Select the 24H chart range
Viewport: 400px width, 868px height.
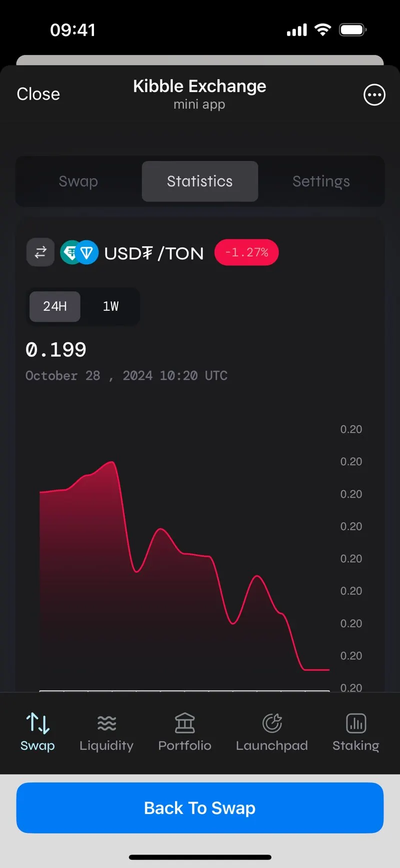(x=55, y=306)
